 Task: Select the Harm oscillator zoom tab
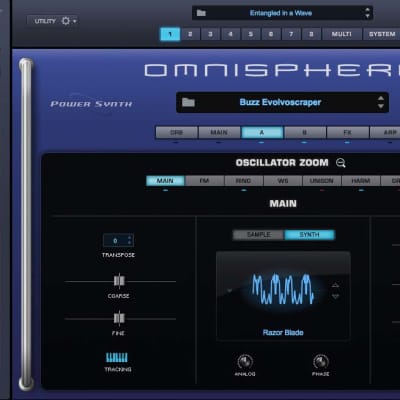click(x=361, y=181)
